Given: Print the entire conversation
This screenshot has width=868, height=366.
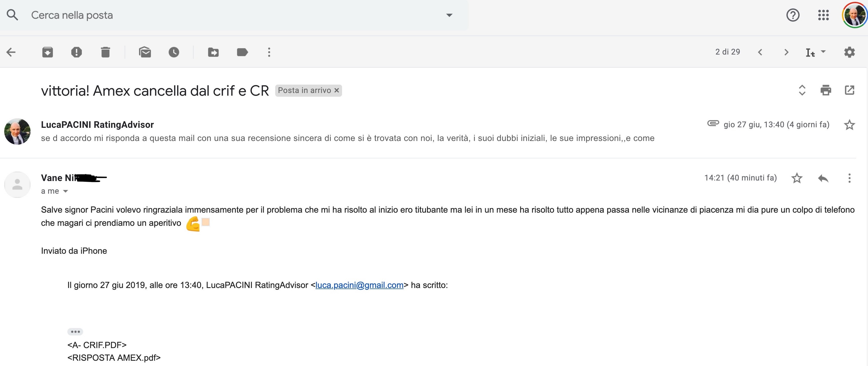Looking at the screenshot, I should [826, 90].
